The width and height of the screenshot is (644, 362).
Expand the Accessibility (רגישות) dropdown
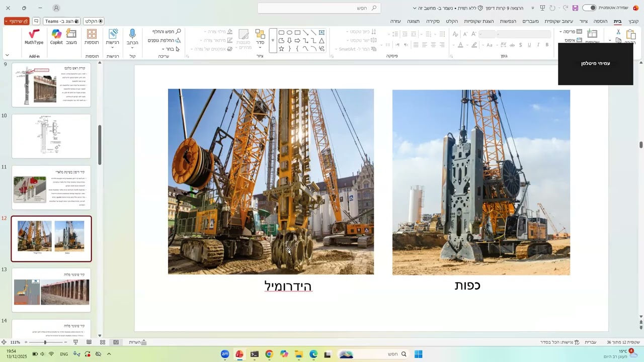[113, 48]
